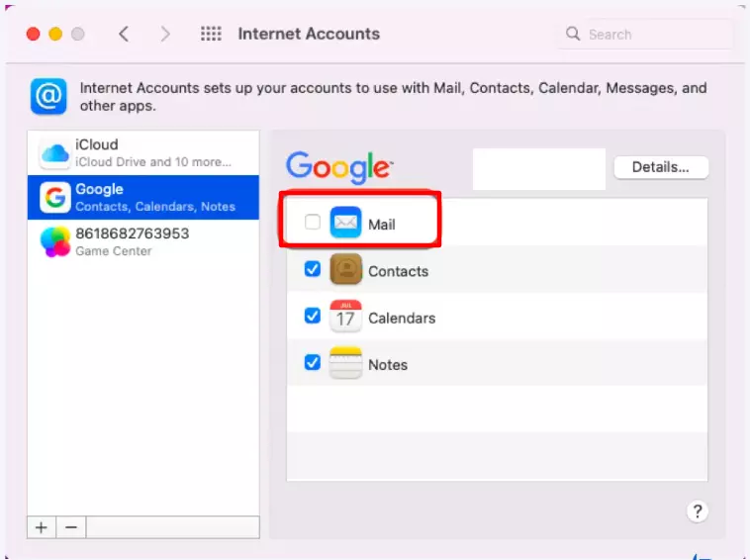Close the window with red button

click(33, 35)
